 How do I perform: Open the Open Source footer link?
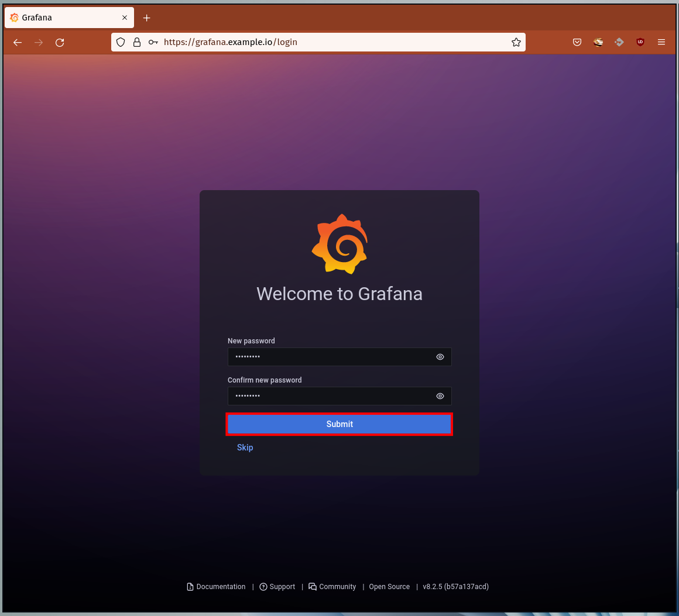[389, 587]
